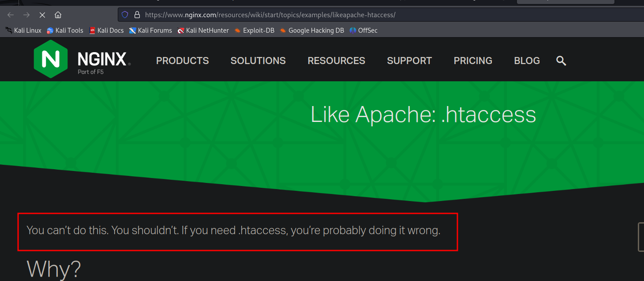Click the shield tracking protection icon
Screen dimensions: 644x281
coord(125,15)
